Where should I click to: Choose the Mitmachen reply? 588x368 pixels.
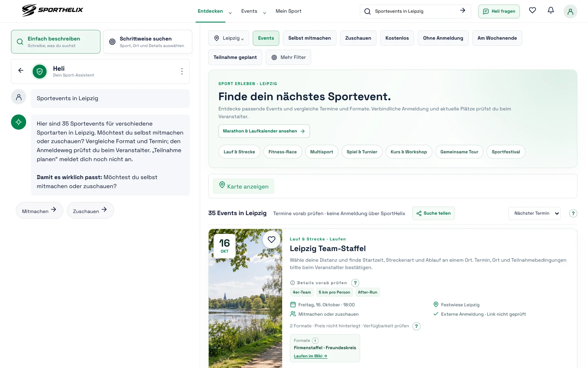(x=40, y=211)
